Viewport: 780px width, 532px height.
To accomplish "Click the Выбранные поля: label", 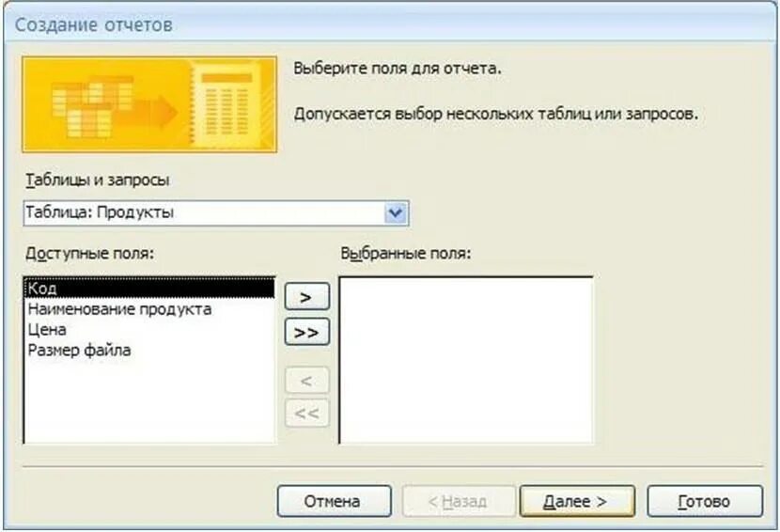I will [405, 253].
